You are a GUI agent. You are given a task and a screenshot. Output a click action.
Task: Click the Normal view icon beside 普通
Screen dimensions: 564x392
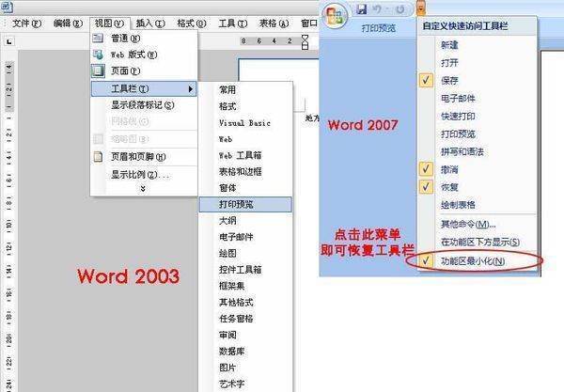click(98, 38)
